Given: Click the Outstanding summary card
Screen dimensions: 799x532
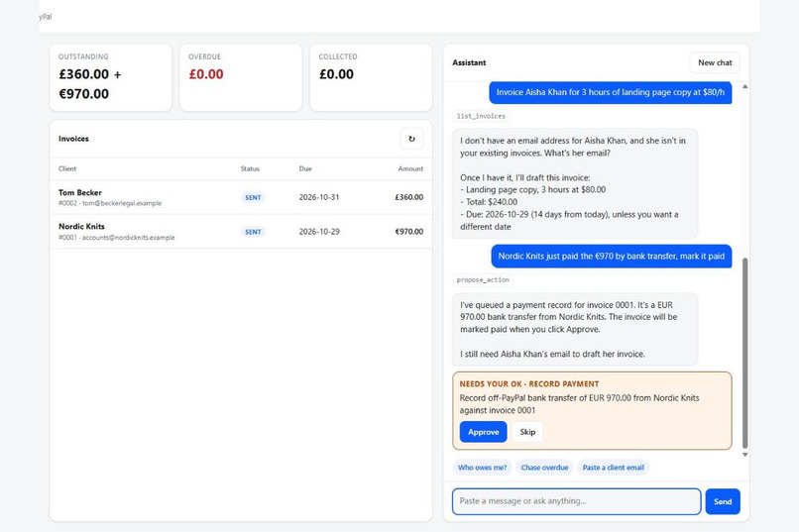Looking at the screenshot, I should pyautogui.click(x=111, y=77).
